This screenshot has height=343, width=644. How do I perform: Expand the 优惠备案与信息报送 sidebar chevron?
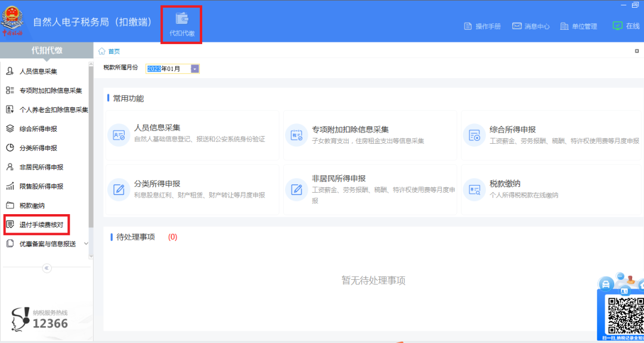coord(86,243)
